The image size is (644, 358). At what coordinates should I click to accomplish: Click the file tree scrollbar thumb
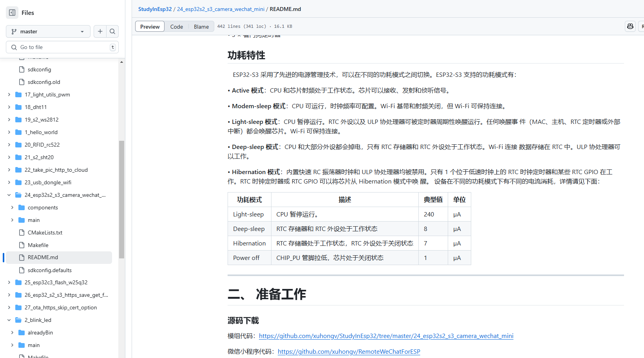click(122, 200)
